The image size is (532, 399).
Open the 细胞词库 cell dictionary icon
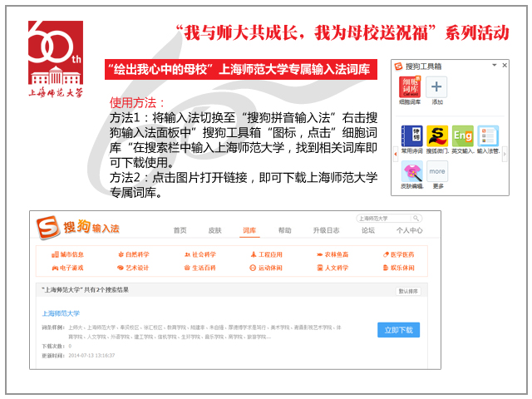pyautogui.click(x=410, y=88)
